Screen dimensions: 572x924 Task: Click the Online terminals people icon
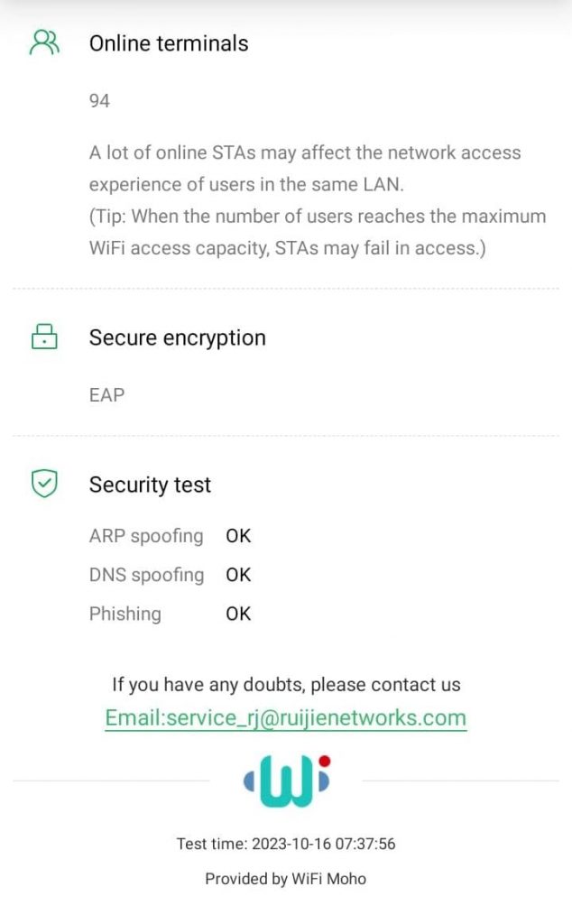pos(43,42)
